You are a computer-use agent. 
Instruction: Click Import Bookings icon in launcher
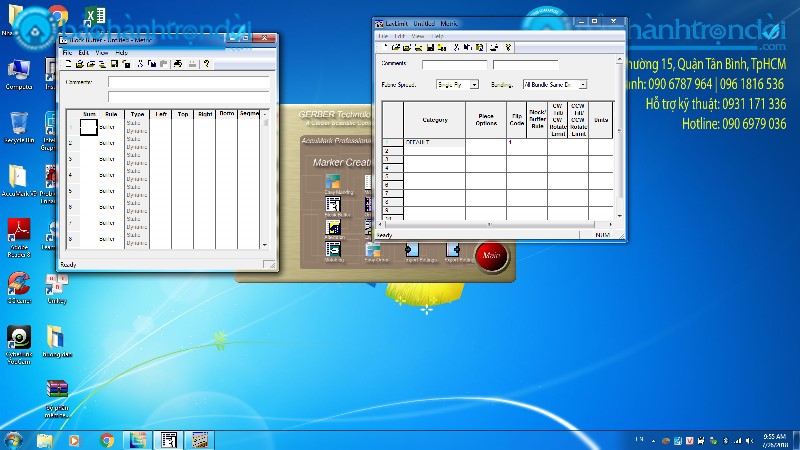[412, 249]
